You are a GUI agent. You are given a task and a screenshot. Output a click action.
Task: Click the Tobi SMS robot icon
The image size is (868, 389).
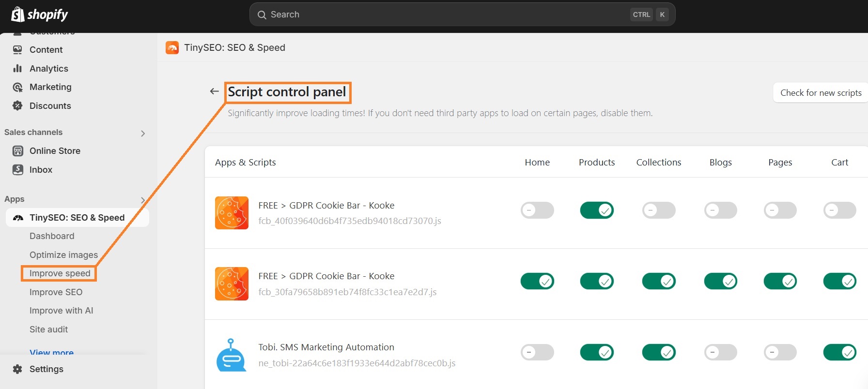coord(232,355)
